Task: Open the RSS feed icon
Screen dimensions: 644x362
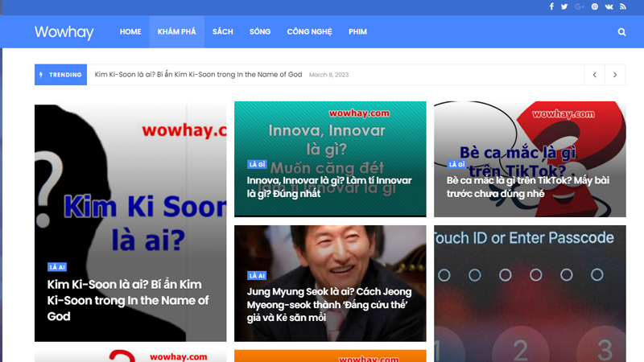Action: pos(623,6)
